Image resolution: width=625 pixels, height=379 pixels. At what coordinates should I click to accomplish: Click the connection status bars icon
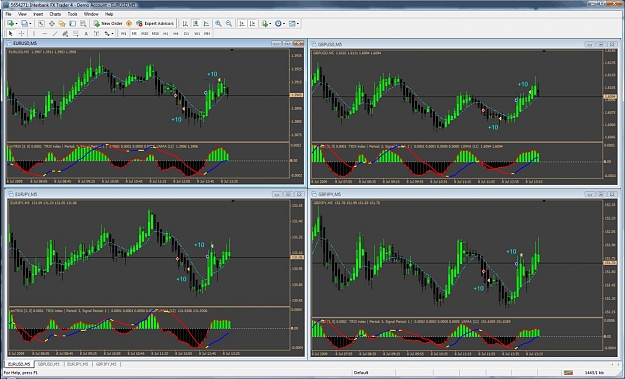tap(568, 373)
